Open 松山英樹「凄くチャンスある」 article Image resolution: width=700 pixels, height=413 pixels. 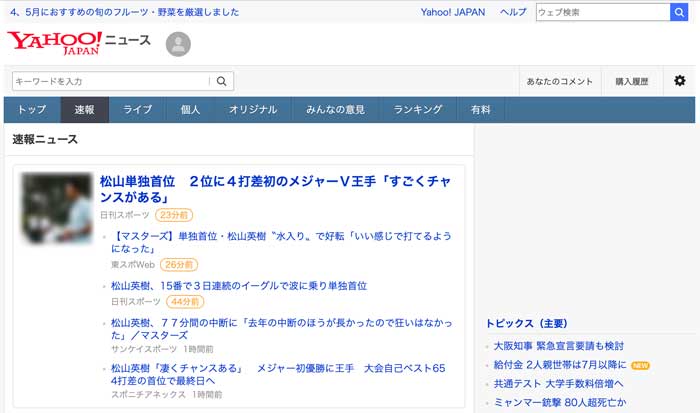pyautogui.click(x=278, y=374)
